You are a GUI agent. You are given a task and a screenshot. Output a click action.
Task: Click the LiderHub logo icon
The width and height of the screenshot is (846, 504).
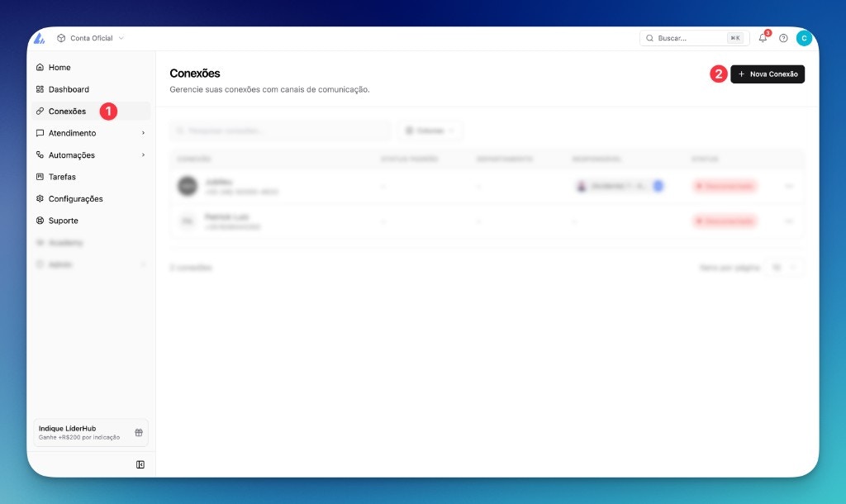tap(39, 38)
